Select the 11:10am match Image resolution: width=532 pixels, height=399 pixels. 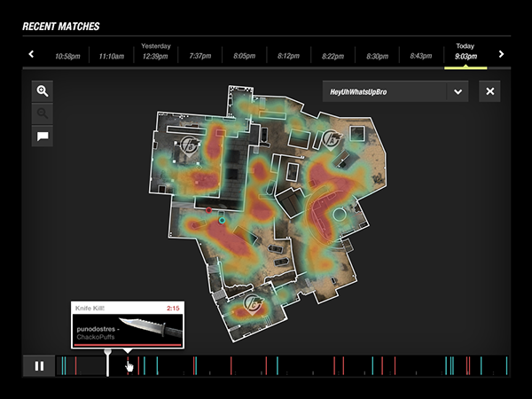tap(112, 56)
